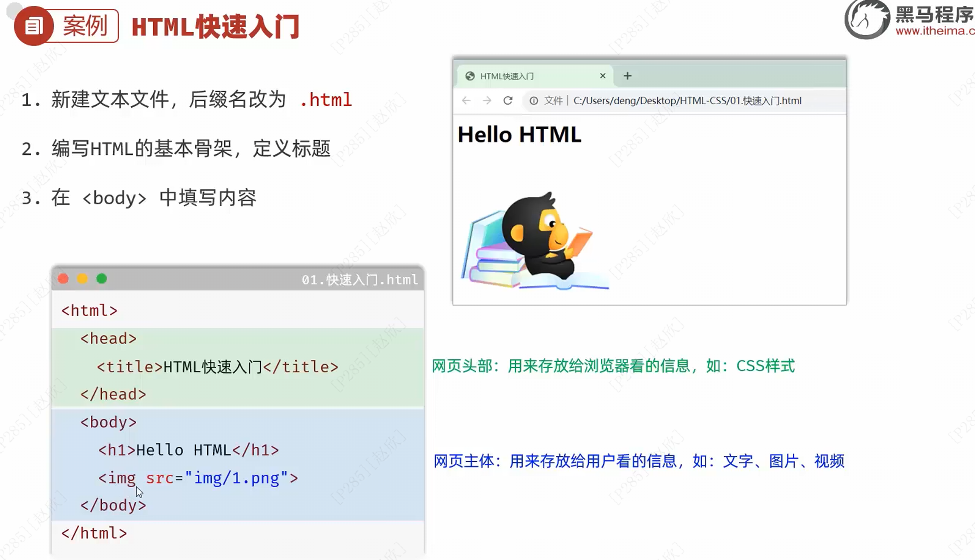Click the browser forward arrow icon
Viewport: 975px width, 560px height.
pyautogui.click(x=487, y=101)
